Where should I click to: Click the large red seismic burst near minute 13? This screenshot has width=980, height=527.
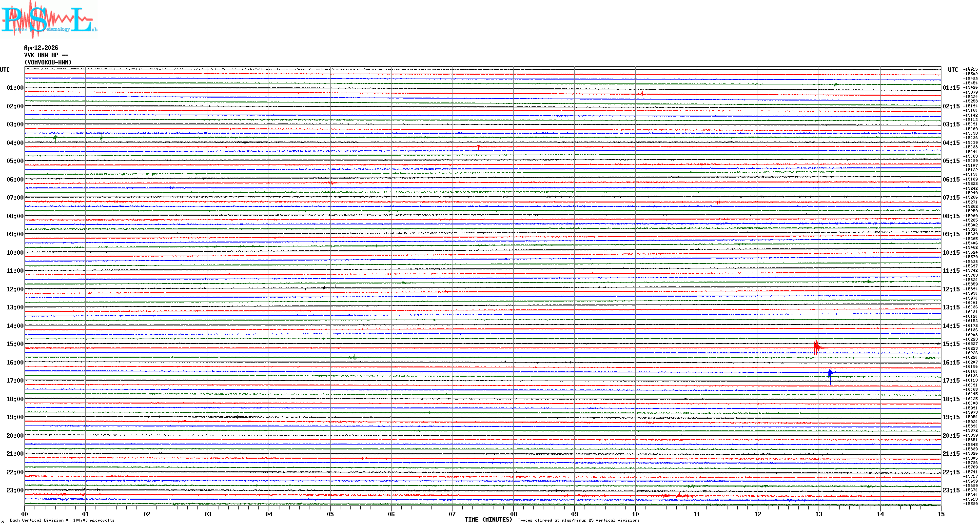point(816,347)
